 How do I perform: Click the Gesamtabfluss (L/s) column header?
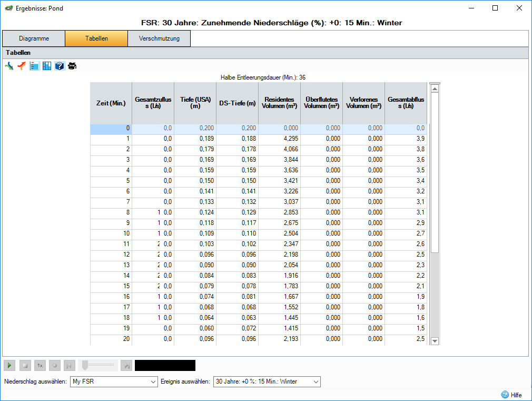406,103
